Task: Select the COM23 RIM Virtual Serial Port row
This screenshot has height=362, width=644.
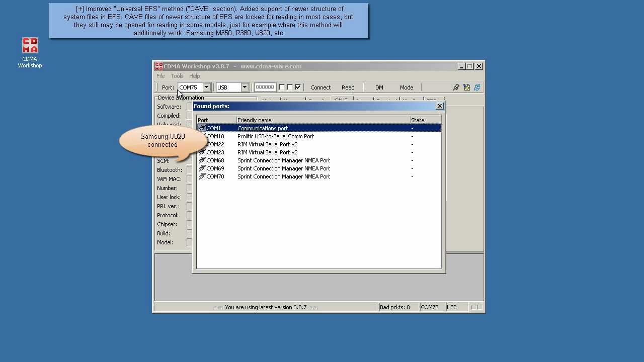Action: click(x=319, y=152)
